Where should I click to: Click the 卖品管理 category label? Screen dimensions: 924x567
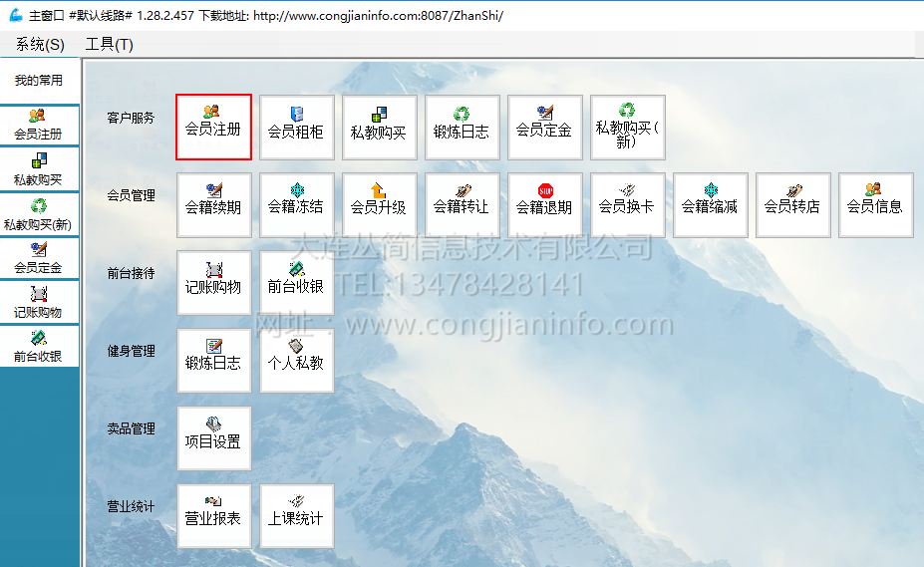click(131, 429)
